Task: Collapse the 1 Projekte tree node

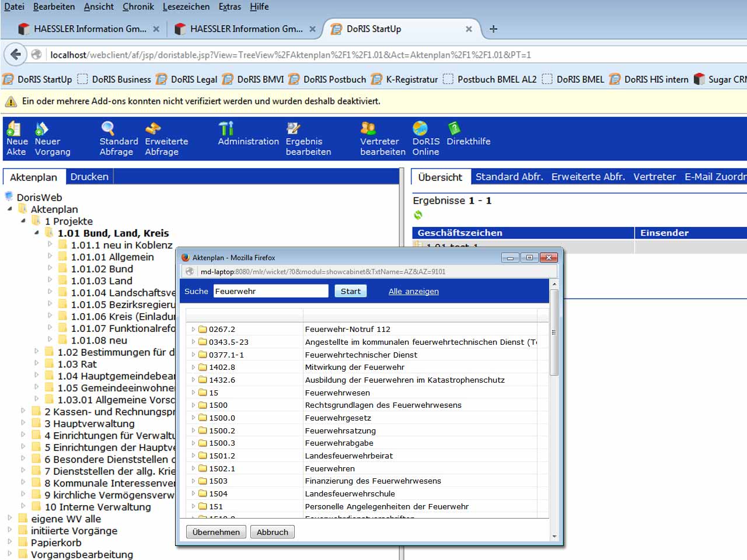Action: coord(23,220)
